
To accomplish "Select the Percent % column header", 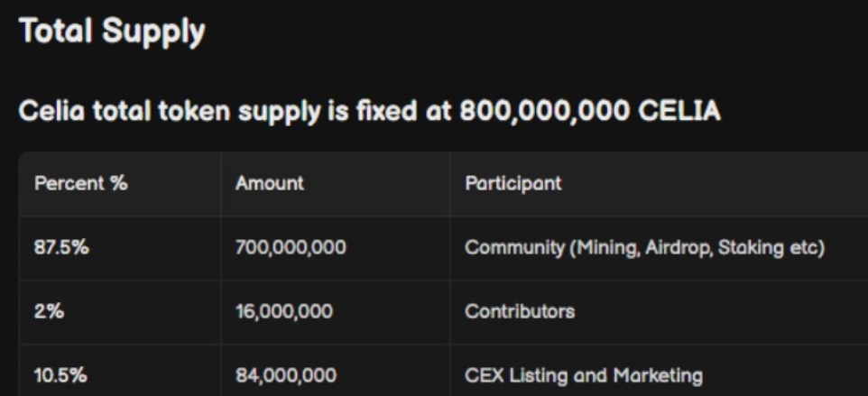I will (80, 183).
